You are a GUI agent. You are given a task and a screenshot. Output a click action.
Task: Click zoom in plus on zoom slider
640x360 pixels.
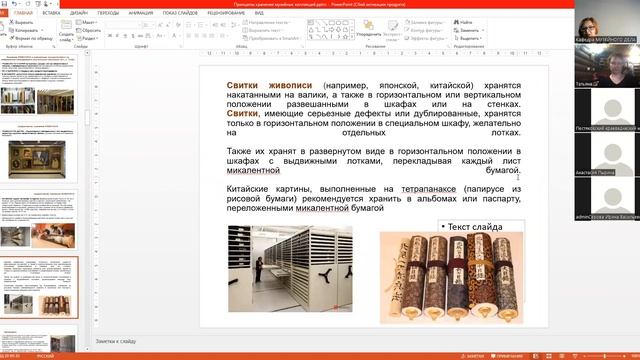pyautogui.click(x=624, y=356)
